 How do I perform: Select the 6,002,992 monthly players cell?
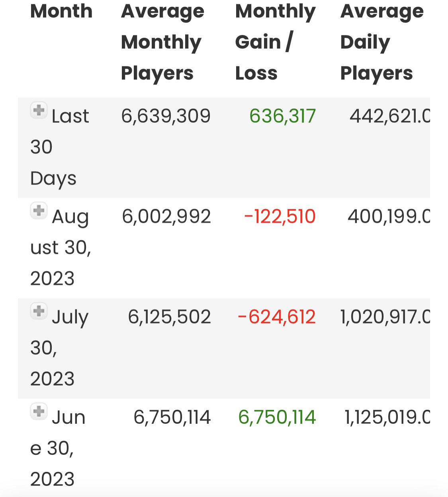(x=166, y=216)
